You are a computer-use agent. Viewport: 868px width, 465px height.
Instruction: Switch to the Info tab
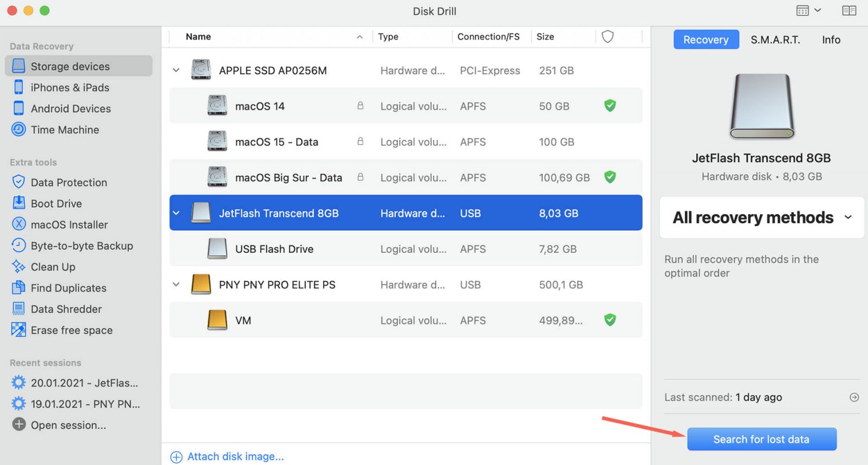(x=831, y=40)
